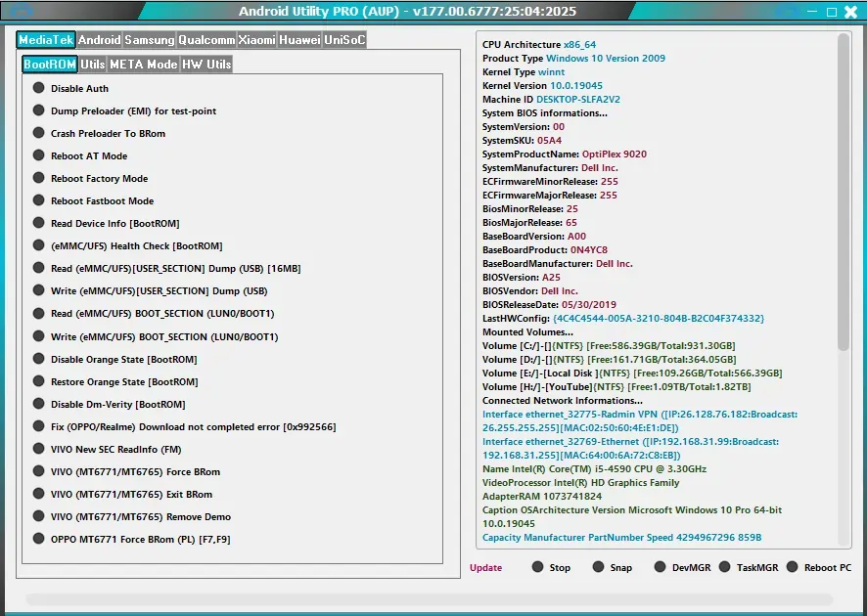The width and height of the screenshot is (867, 616).
Task: Choose Crash Preloader To BRom
Action: [x=99, y=134]
